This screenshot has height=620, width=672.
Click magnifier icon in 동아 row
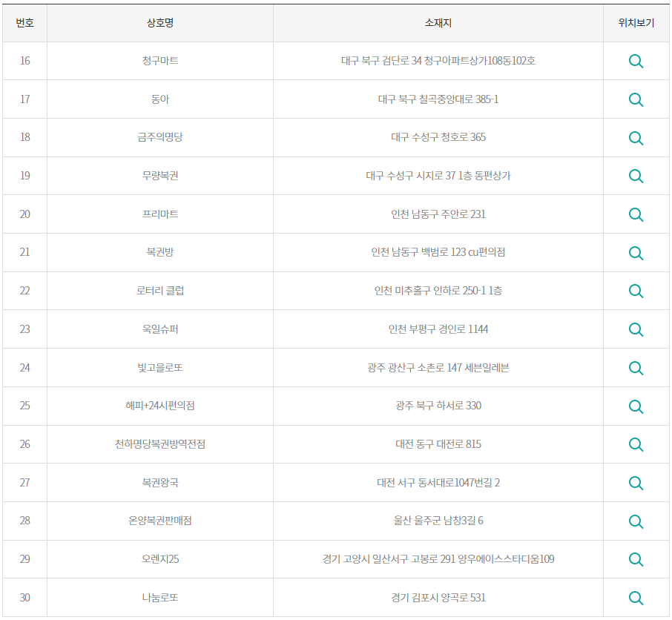(636, 100)
